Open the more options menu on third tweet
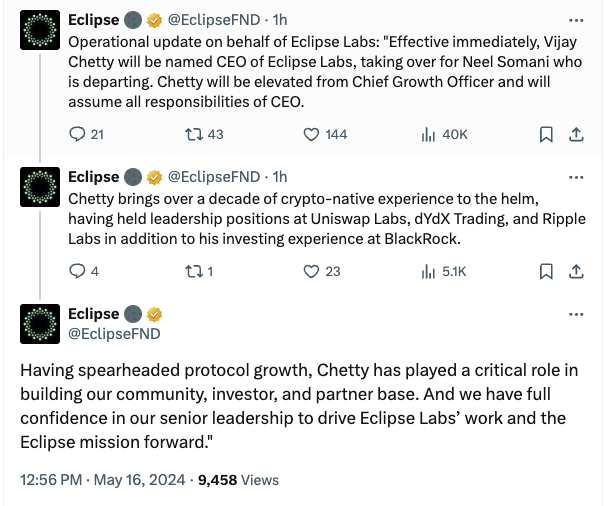 576,314
